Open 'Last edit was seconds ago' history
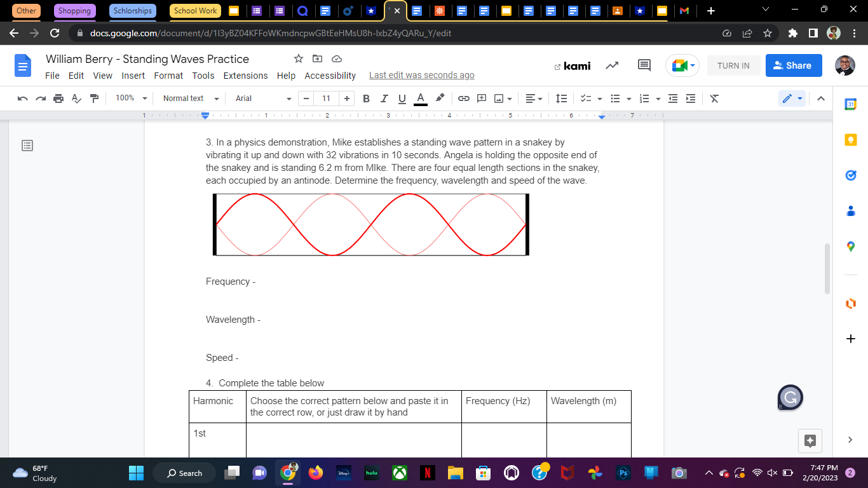 pyautogui.click(x=422, y=75)
